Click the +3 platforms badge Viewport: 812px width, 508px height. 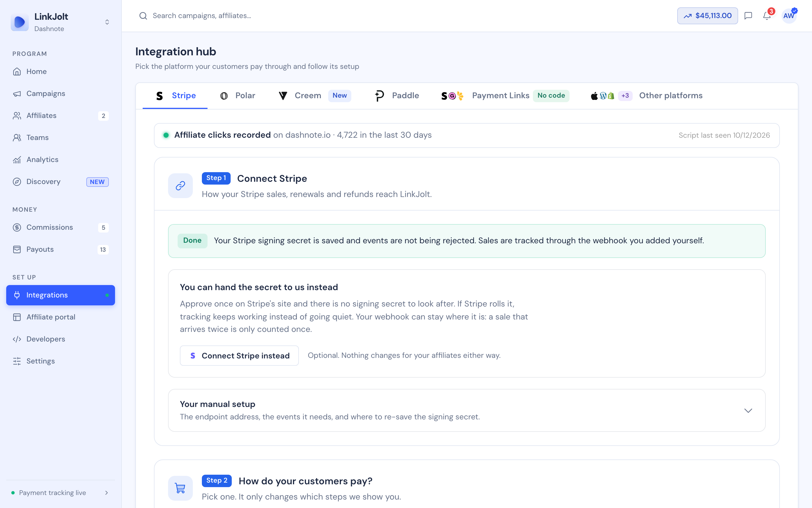625,96
